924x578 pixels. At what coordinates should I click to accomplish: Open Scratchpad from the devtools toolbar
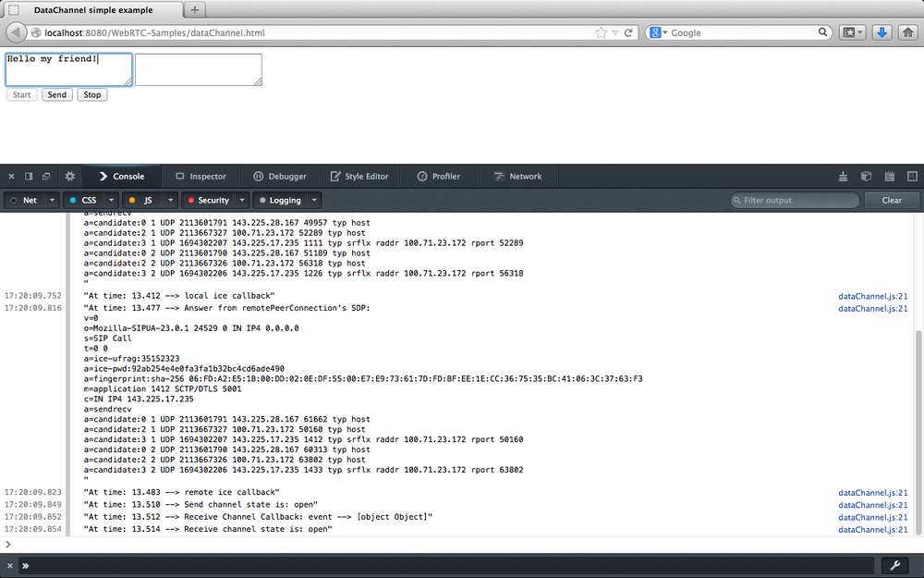[888, 175]
